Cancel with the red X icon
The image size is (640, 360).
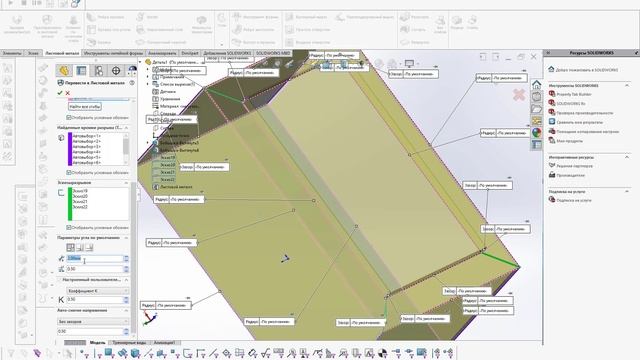pyautogui.click(x=68, y=93)
